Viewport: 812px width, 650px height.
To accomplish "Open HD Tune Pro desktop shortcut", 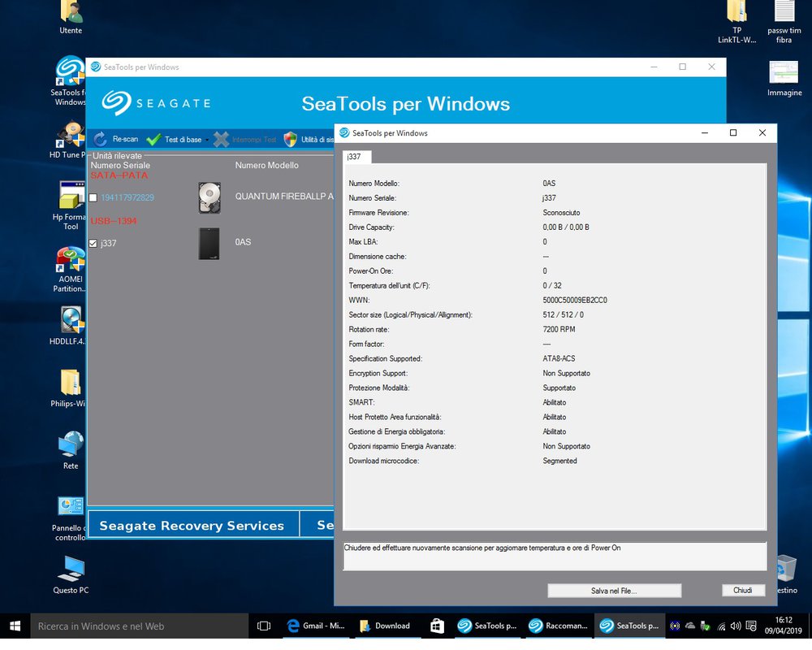I will tap(71, 135).
